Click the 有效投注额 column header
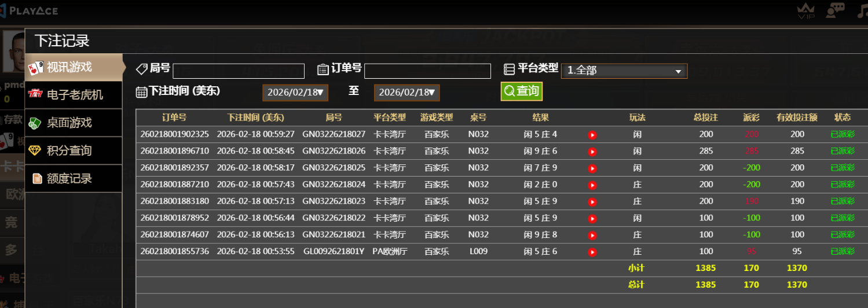Viewport: 868px width, 308px height. click(x=797, y=118)
